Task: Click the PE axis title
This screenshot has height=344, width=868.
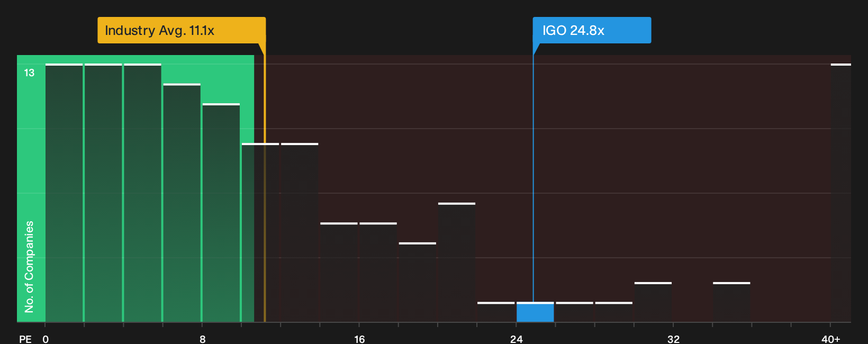Action: 25,339
